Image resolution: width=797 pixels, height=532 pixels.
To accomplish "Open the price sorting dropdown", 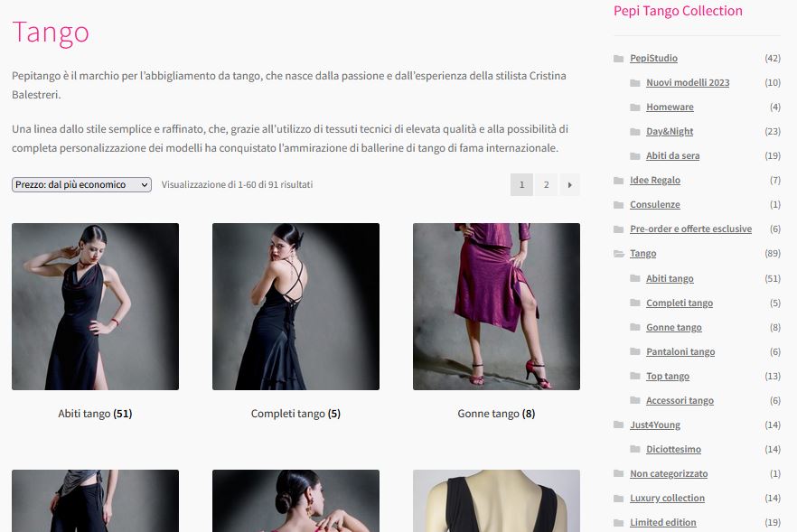I will pyautogui.click(x=81, y=184).
